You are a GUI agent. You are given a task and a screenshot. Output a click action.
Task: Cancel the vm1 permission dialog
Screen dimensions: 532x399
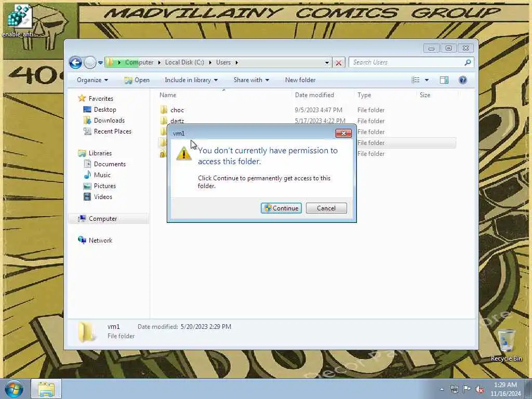326,208
